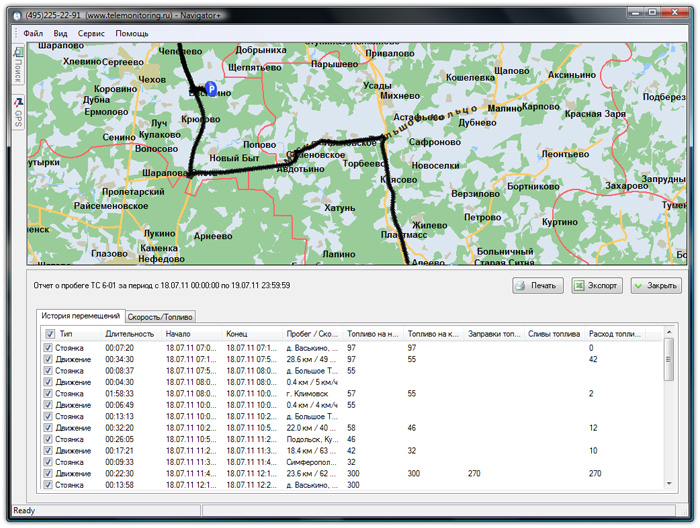The width and height of the screenshot is (700, 528).
Task: Uncheck the Движение row with duration 00:34:30
Action: click(48, 358)
